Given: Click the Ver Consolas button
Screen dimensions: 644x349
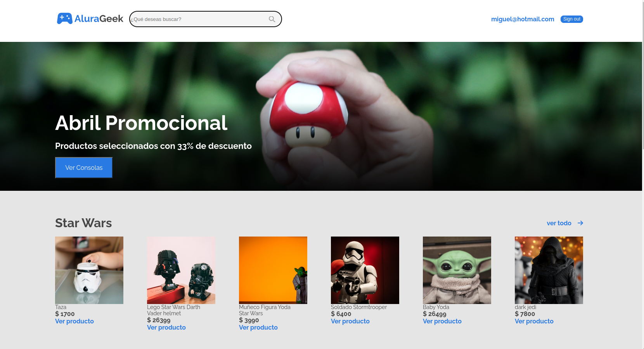Looking at the screenshot, I should point(84,168).
